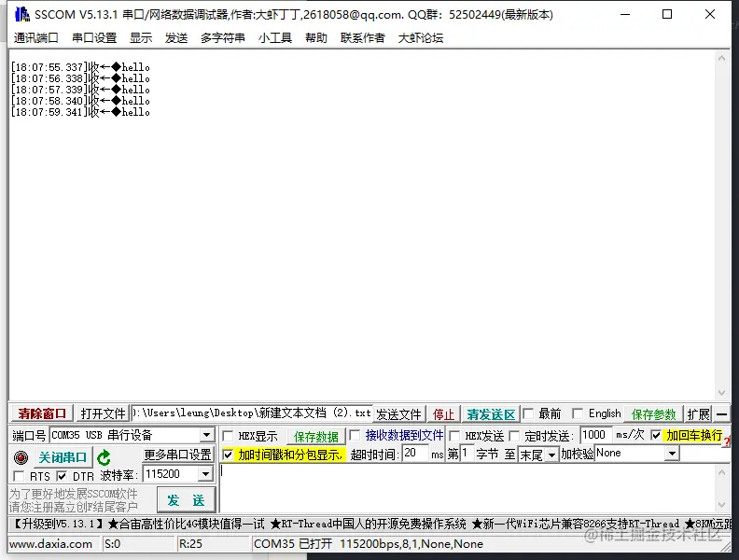
Task: Click receive window scrollbar down arrow
Action: pyautogui.click(x=721, y=393)
